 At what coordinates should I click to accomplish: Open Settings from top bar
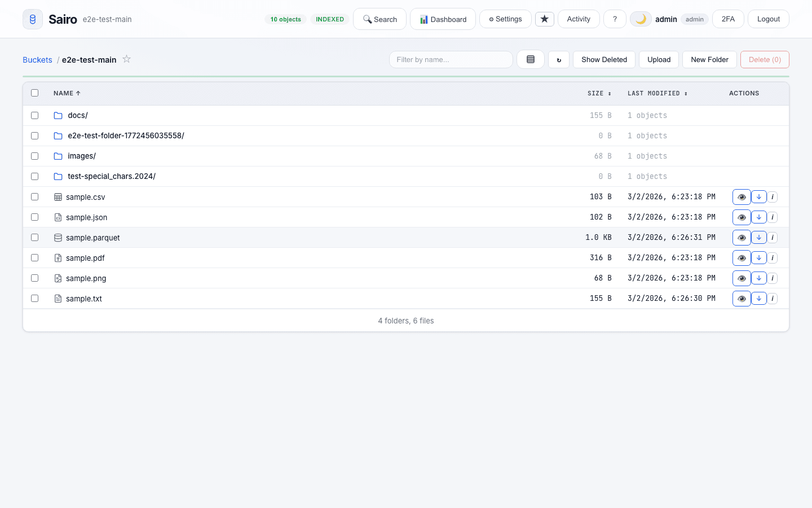(505, 19)
